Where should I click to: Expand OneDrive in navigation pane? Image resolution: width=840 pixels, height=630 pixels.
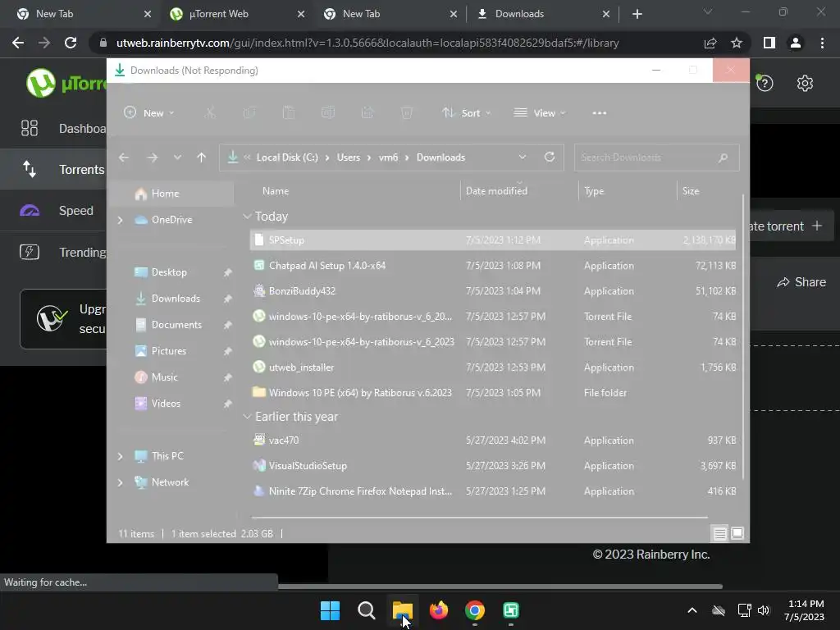pos(120,220)
